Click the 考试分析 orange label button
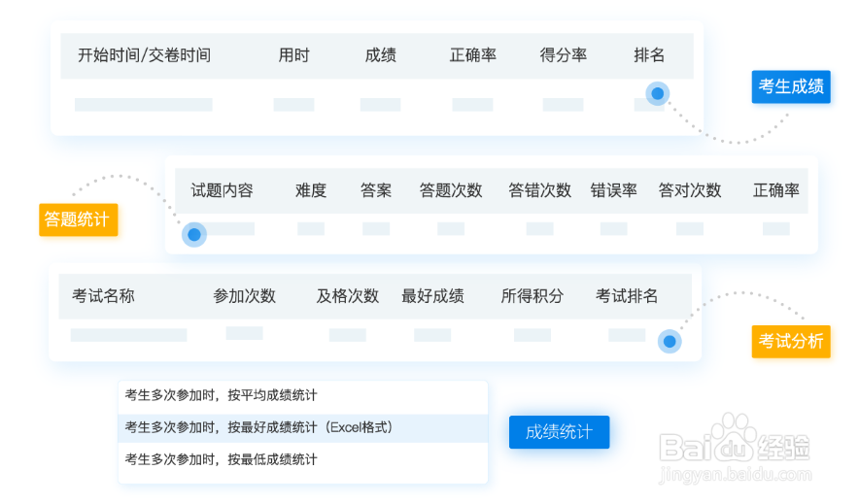Viewport: 859px width, 504px height. [x=791, y=342]
